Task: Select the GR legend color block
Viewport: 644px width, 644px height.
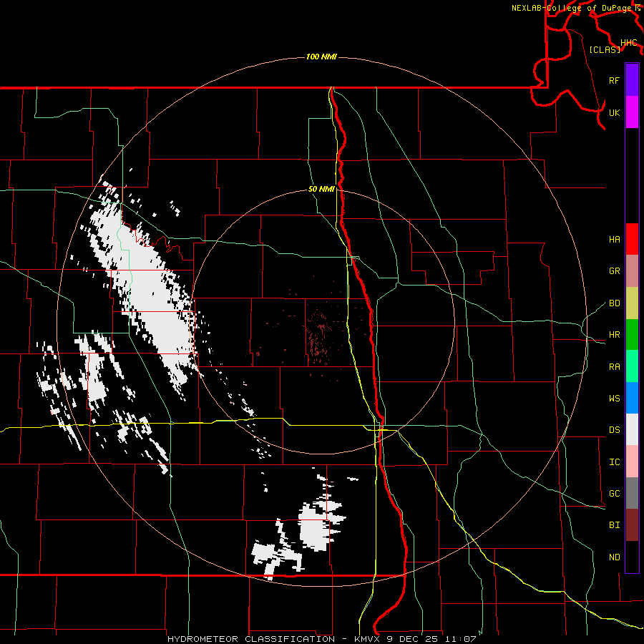Action: click(632, 271)
